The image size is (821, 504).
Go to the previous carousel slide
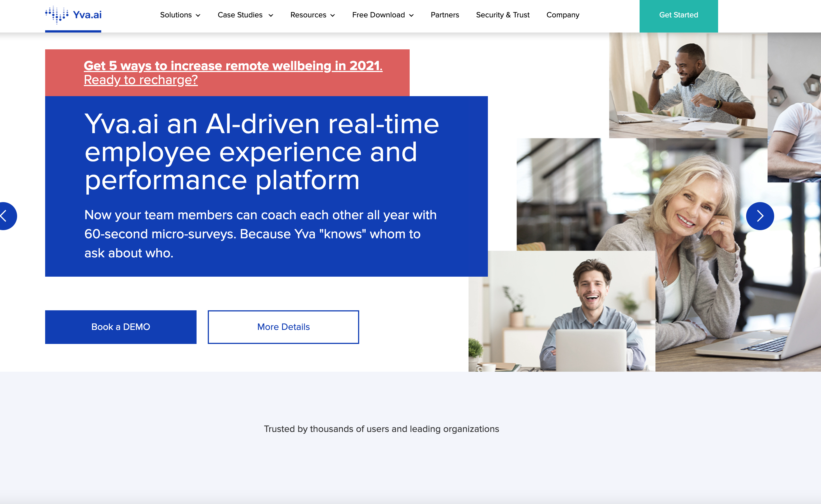[6, 216]
